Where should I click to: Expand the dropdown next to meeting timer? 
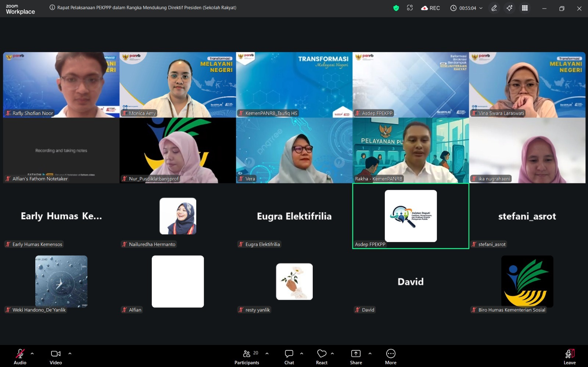[x=481, y=8]
